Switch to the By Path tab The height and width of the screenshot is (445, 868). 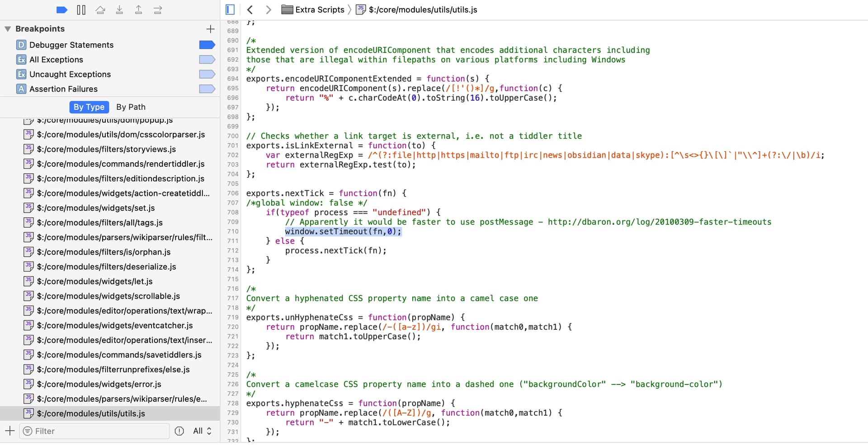click(131, 107)
